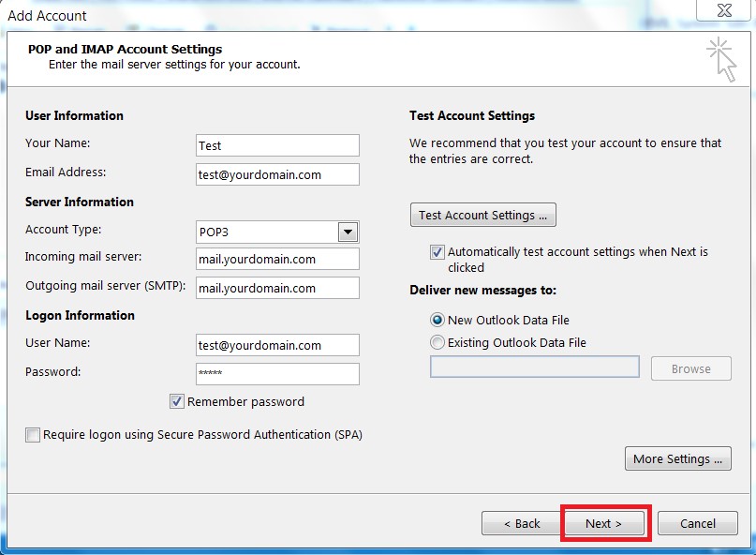Open More Settings dialog

678,458
